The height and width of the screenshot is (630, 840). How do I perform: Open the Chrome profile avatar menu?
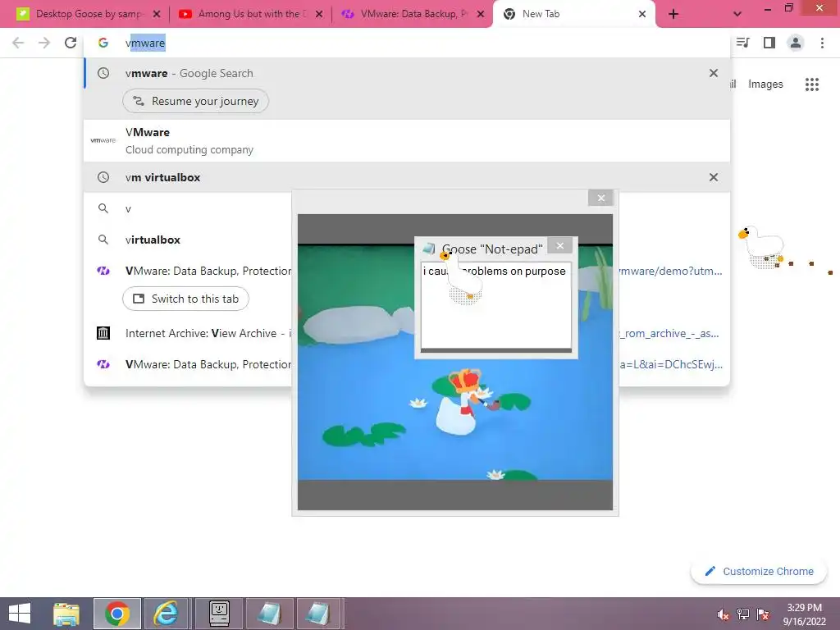(796, 43)
